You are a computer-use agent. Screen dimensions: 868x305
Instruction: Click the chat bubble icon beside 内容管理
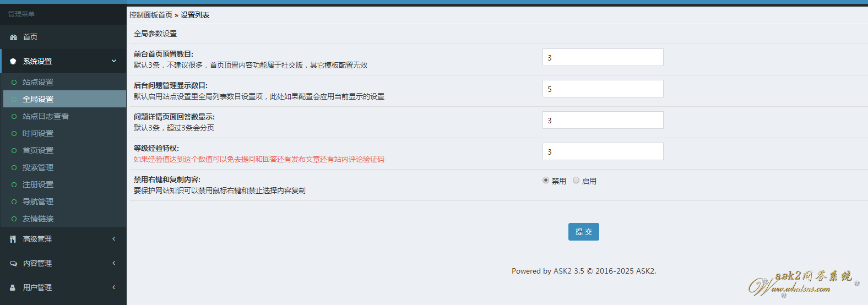[13, 264]
